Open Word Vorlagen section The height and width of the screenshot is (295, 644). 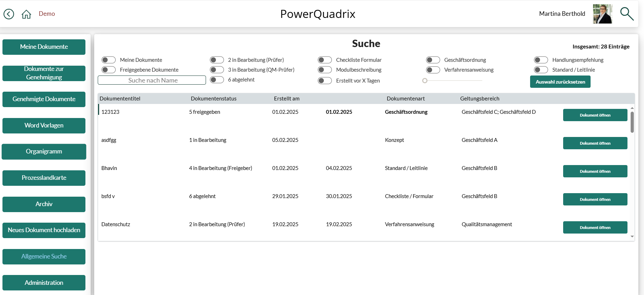click(x=44, y=126)
